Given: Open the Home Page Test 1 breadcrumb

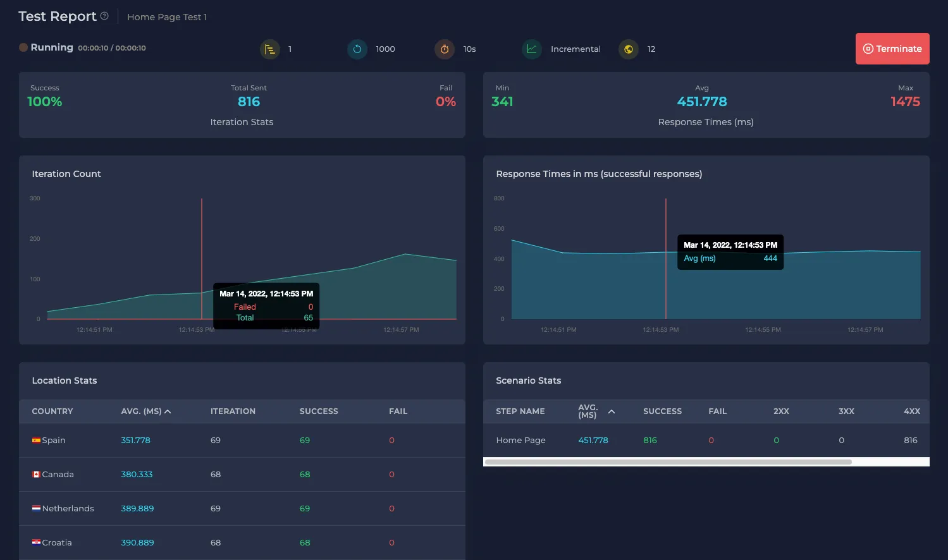Looking at the screenshot, I should [x=167, y=17].
